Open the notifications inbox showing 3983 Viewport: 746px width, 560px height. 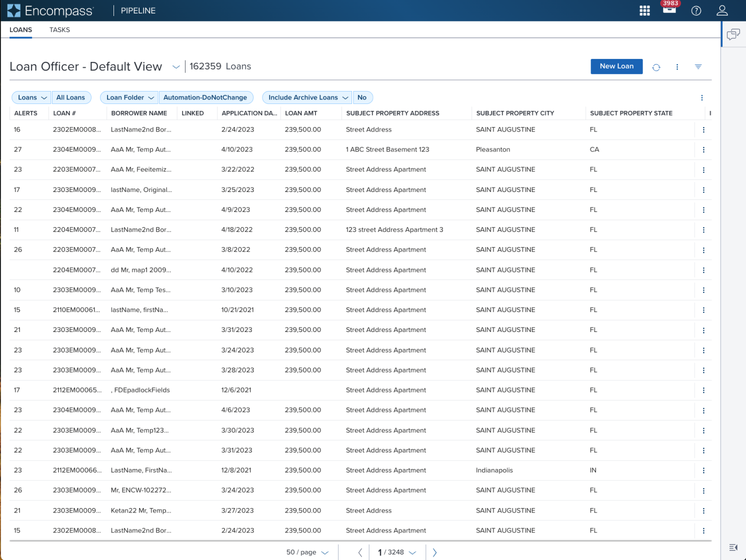click(x=669, y=9)
